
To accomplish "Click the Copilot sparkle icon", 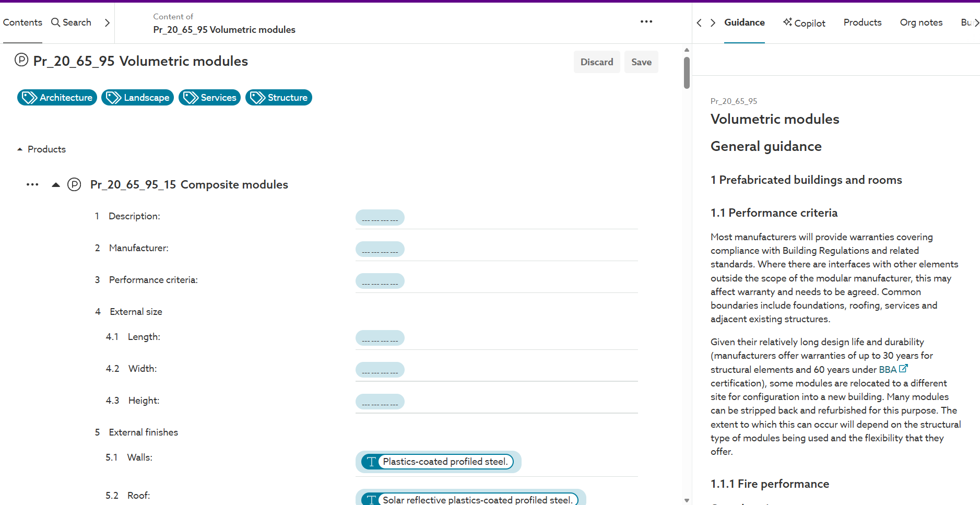I will [x=787, y=22].
